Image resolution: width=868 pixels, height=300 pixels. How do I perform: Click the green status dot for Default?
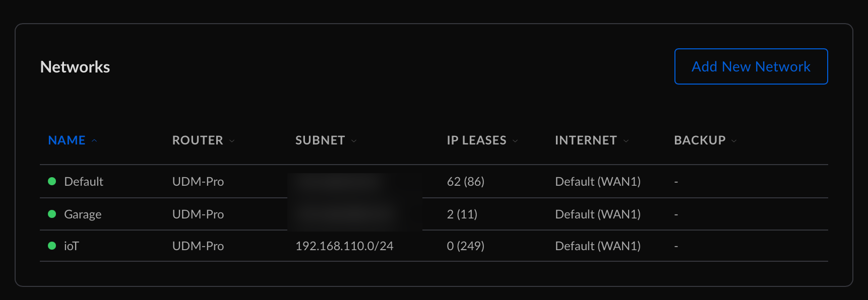[52, 181]
